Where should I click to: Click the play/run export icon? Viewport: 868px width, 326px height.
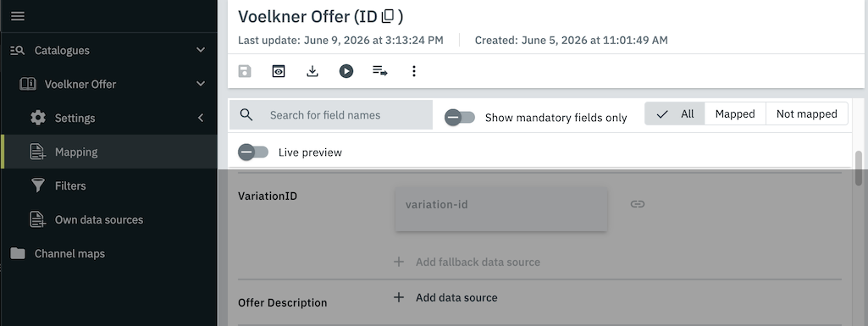(x=346, y=71)
